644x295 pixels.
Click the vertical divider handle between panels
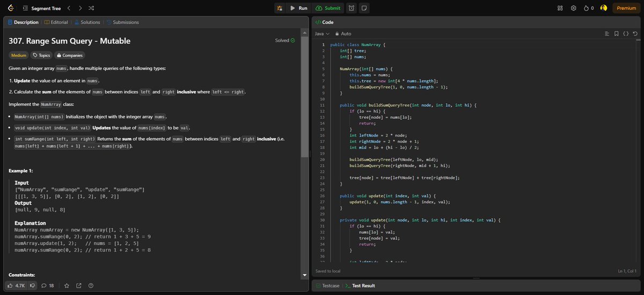310,154
